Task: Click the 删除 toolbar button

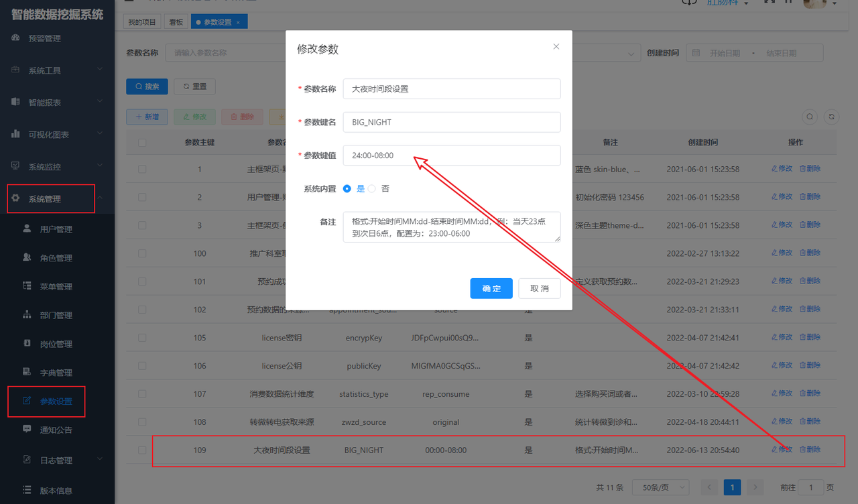Action: pos(242,117)
